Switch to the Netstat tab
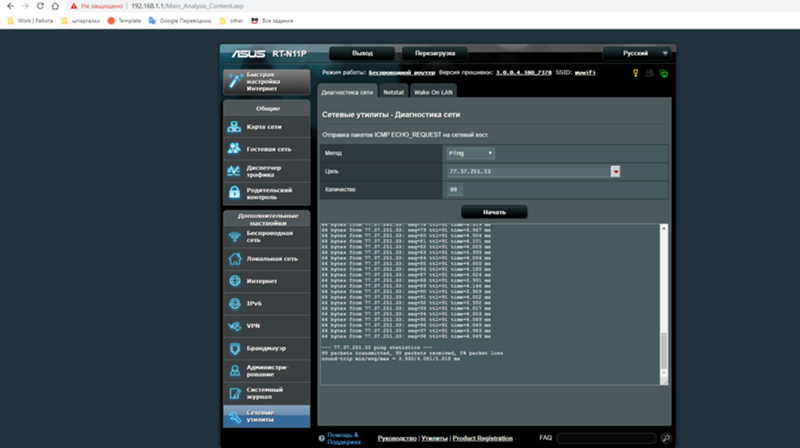The width and height of the screenshot is (800, 448). click(x=393, y=92)
